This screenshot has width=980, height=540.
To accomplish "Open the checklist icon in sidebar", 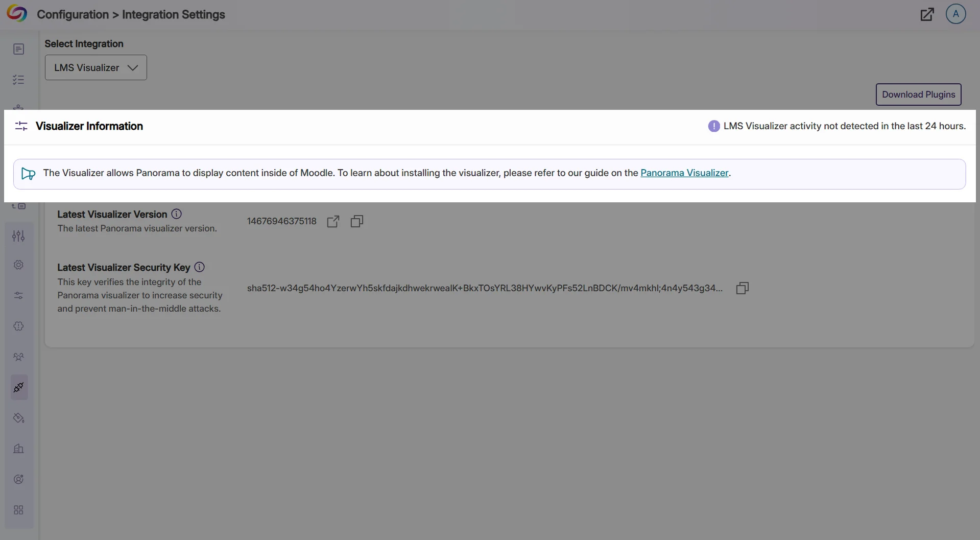I will click(18, 80).
